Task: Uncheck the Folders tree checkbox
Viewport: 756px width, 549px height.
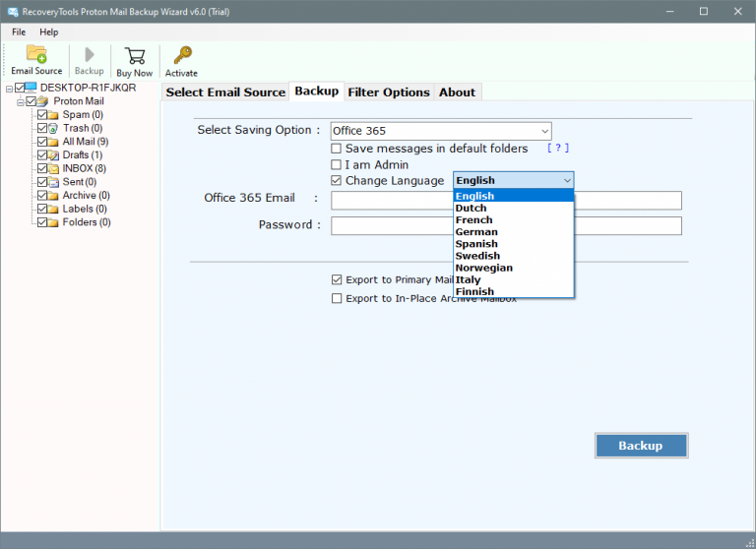Action: (42, 222)
